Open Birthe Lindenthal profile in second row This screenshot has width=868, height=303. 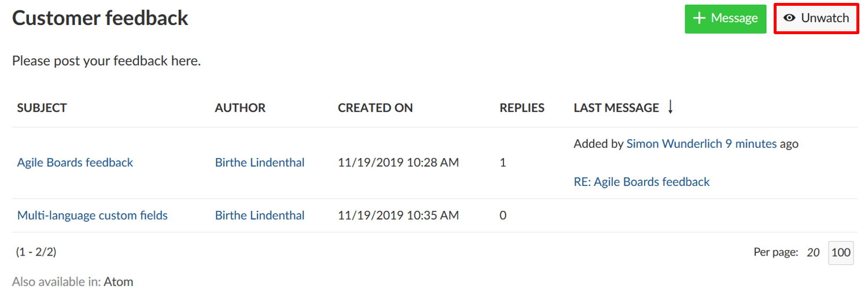point(260,216)
